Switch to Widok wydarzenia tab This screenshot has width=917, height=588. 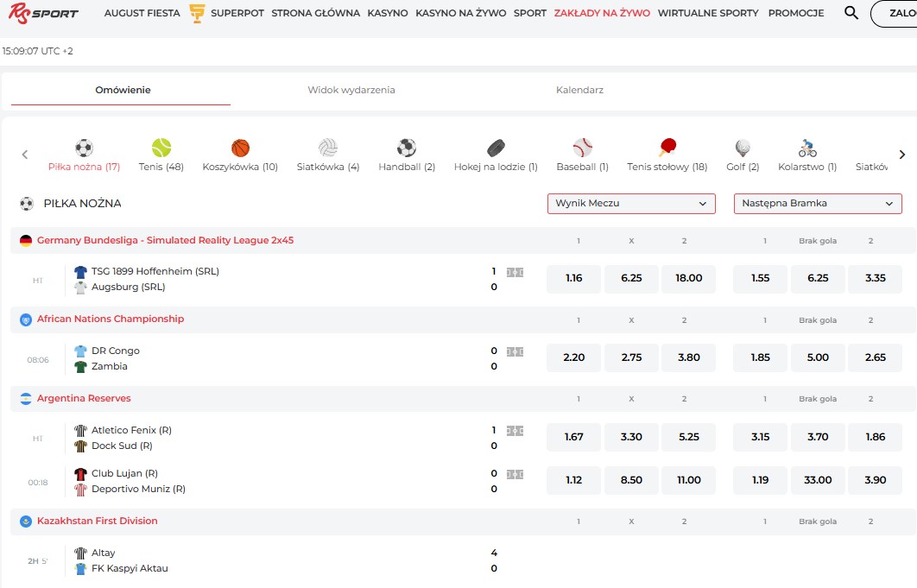351,90
